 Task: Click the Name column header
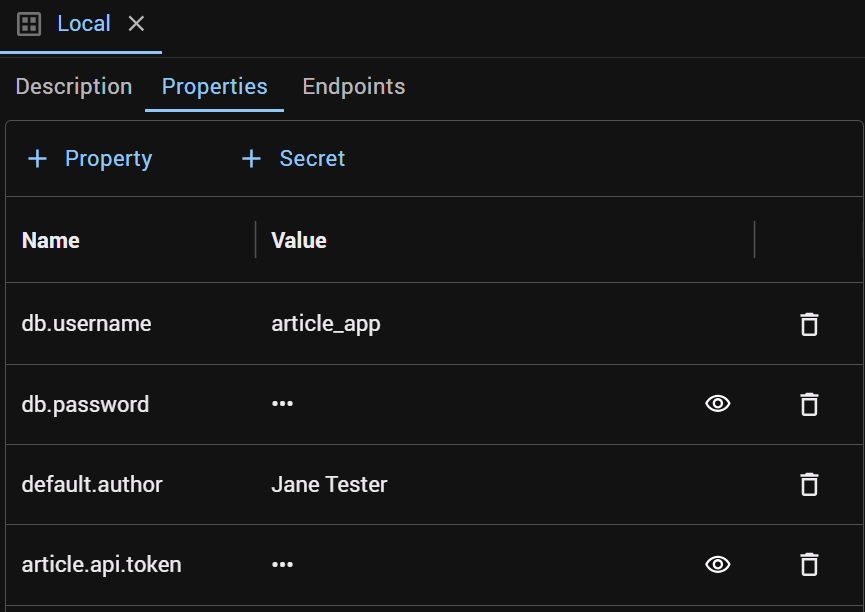pos(51,241)
